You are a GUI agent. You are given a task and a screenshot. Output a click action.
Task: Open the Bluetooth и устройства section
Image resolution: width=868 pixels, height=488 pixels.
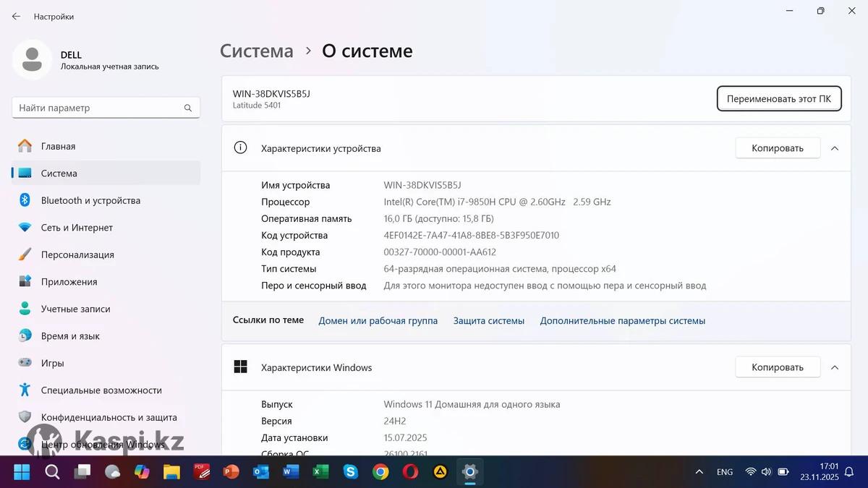coord(90,200)
